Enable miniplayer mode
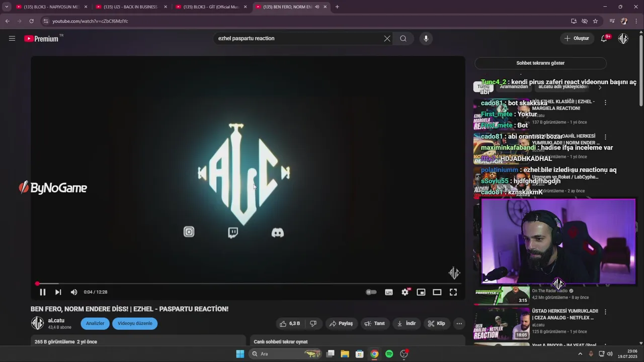 click(421, 292)
